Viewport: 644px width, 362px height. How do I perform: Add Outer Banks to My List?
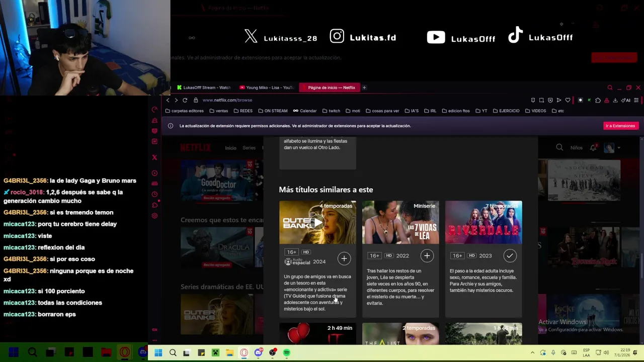pos(344,258)
